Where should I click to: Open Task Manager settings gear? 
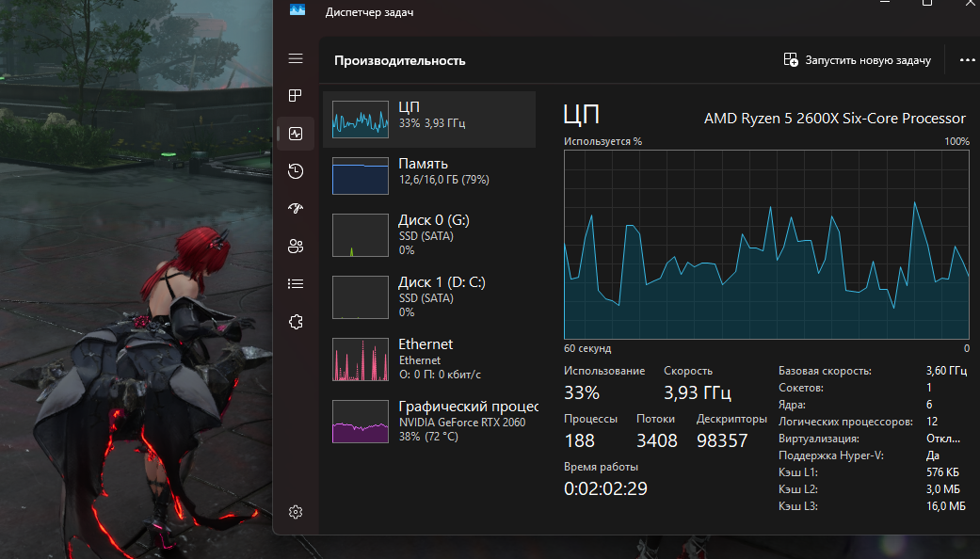[296, 512]
